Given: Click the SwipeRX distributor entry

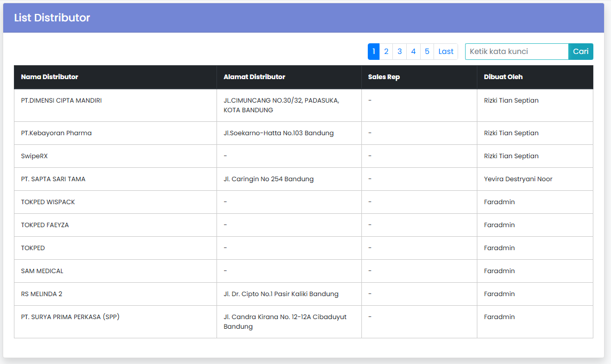Looking at the screenshot, I should point(34,156).
